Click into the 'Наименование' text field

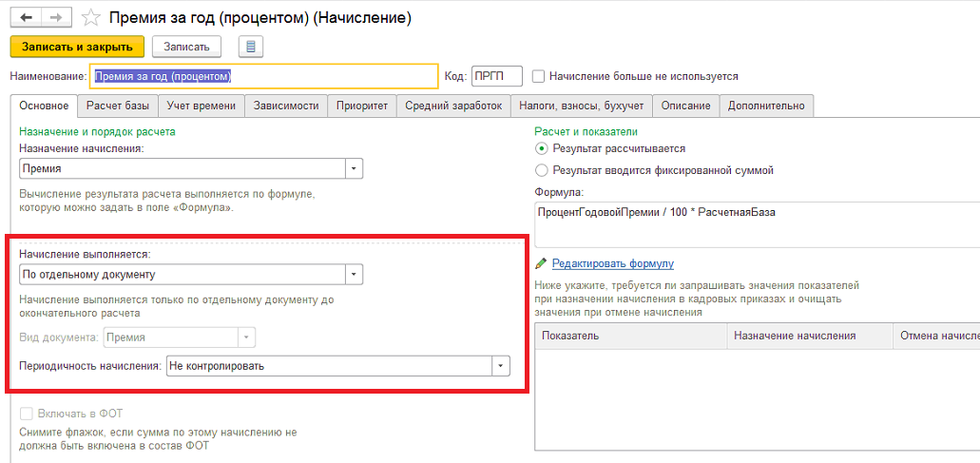point(263,77)
